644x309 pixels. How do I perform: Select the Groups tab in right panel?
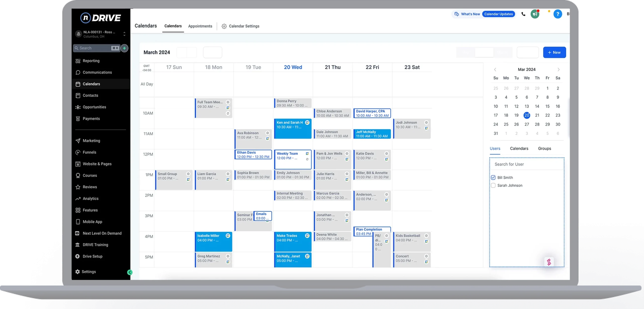pos(545,149)
